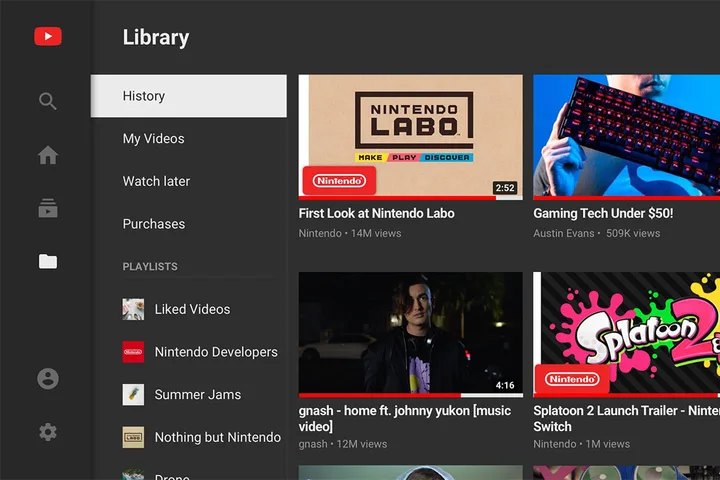Open the Subscriptions icon in sidebar
720x480 pixels.
click(x=48, y=208)
